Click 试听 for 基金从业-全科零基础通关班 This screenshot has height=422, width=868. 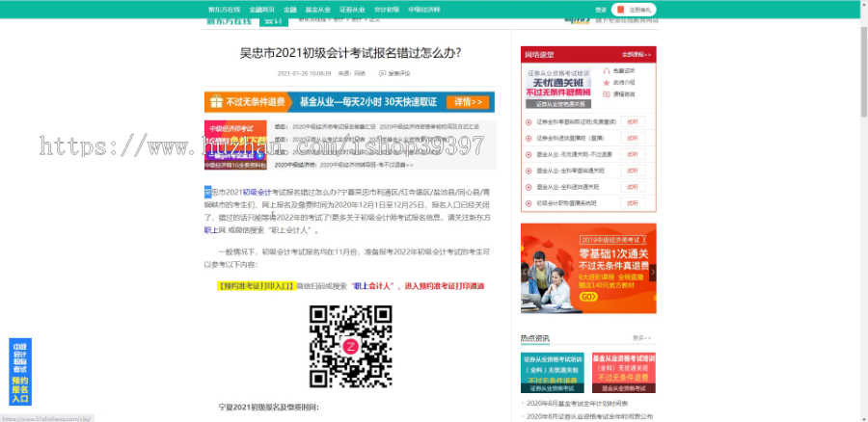632,171
